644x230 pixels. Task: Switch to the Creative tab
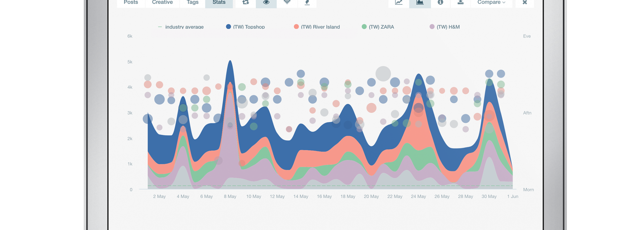click(x=162, y=3)
